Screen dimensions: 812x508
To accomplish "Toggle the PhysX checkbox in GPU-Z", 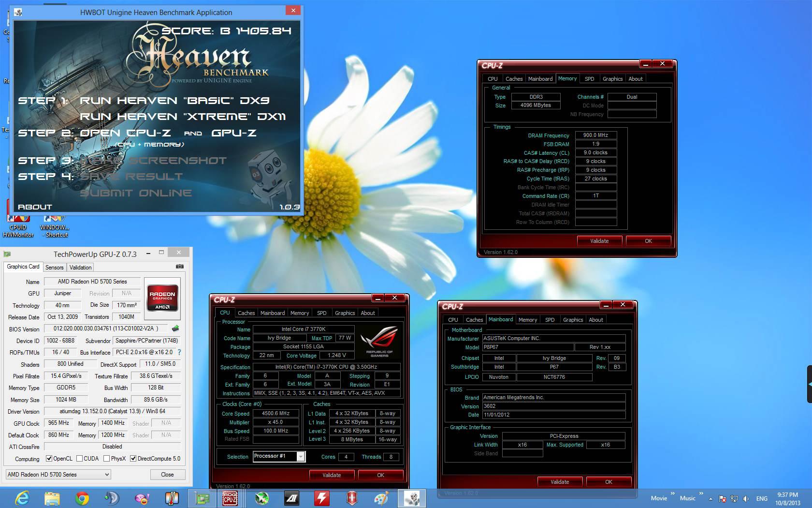I will point(106,459).
